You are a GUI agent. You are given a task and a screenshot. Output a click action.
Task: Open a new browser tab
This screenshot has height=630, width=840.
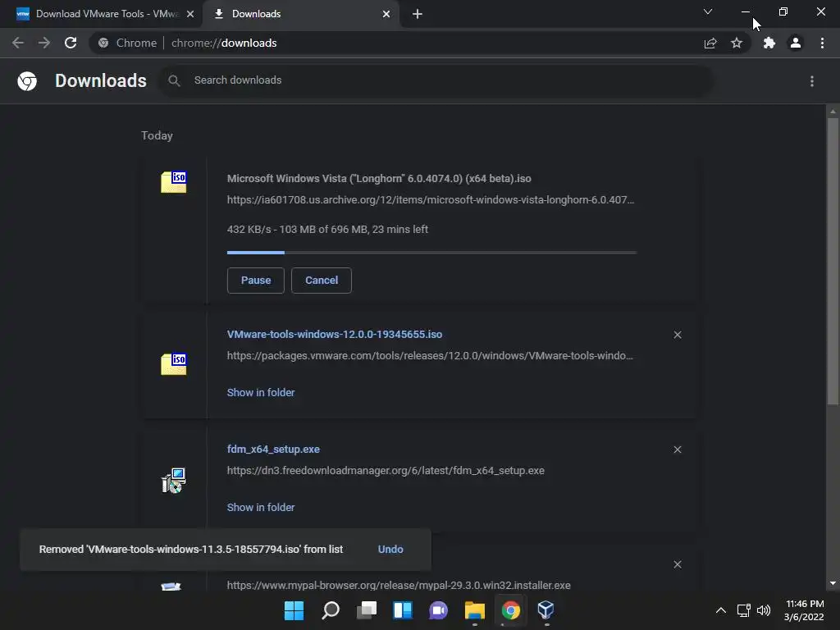418,14
